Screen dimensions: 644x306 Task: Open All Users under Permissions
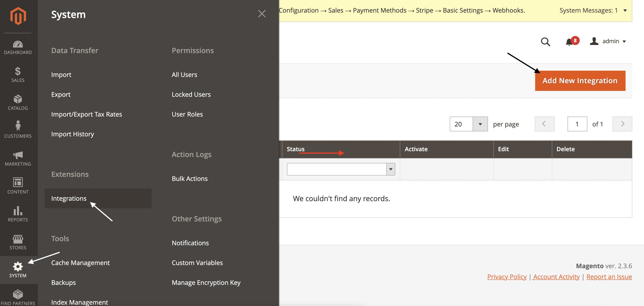tap(184, 74)
